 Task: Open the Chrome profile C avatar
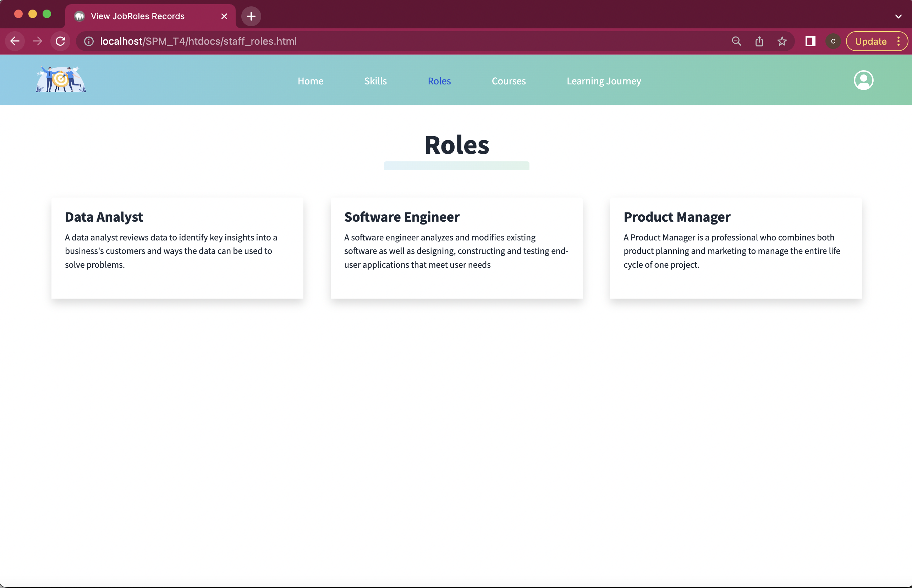[x=833, y=41]
